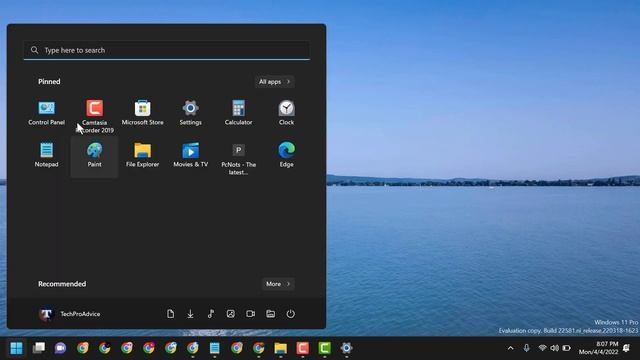This screenshot has height=360, width=640.
Task: Expand More recommended items
Action: 278,284
